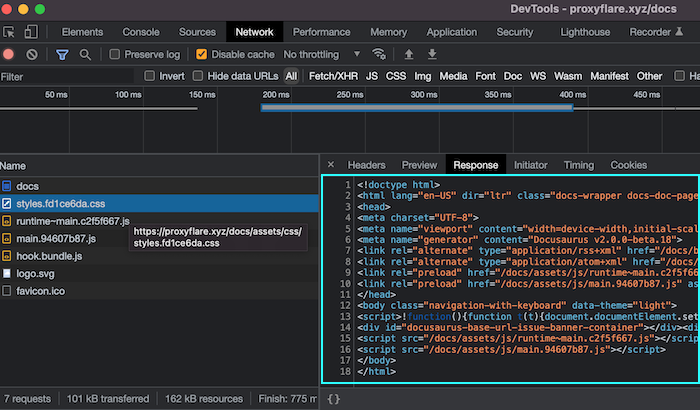The width and height of the screenshot is (700, 410).
Task: Filter requests by JS
Action: (371, 76)
